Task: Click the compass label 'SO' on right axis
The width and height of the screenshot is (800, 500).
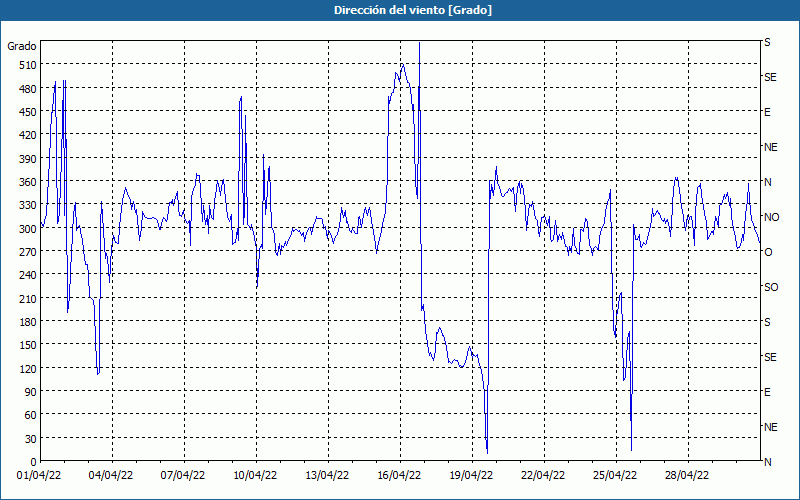Action: [x=771, y=287]
